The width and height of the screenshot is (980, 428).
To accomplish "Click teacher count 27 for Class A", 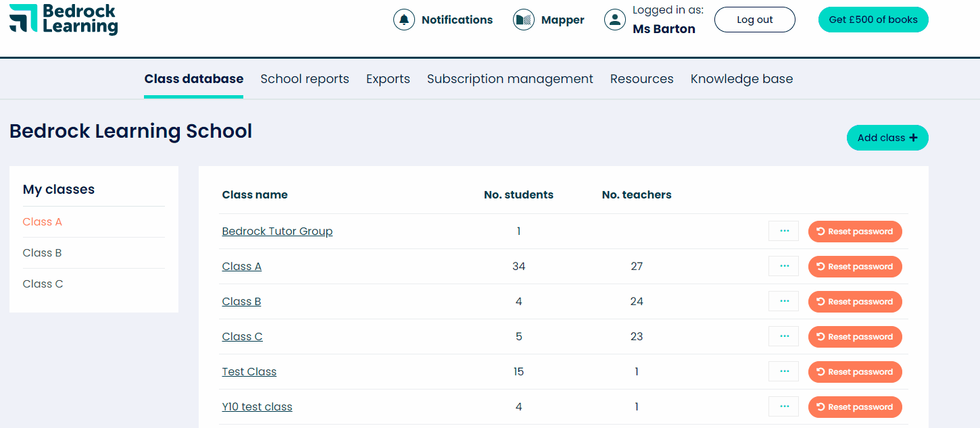I will pyautogui.click(x=637, y=267).
